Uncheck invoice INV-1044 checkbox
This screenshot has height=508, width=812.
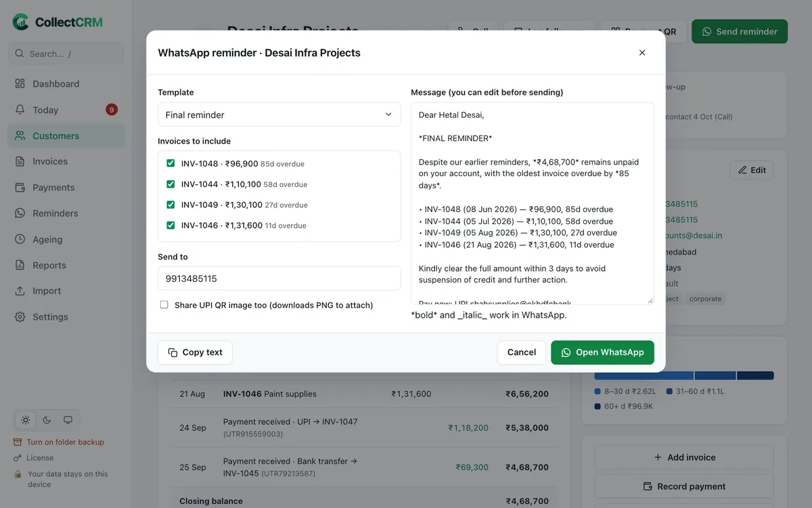click(171, 184)
